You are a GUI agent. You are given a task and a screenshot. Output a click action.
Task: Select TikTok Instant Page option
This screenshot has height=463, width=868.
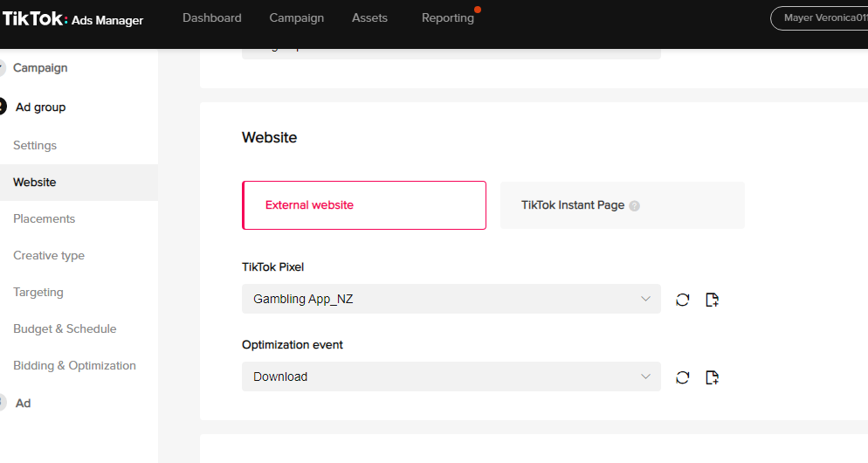click(623, 205)
